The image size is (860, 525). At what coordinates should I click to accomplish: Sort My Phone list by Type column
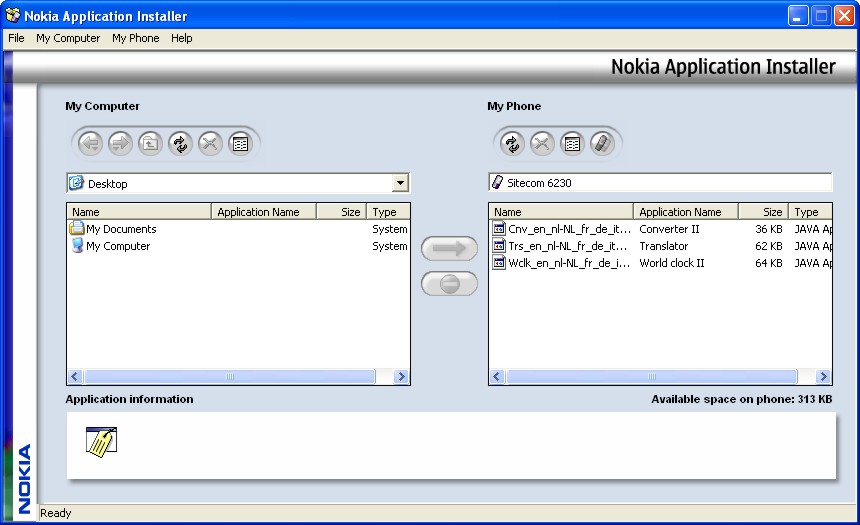tap(810, 212)
